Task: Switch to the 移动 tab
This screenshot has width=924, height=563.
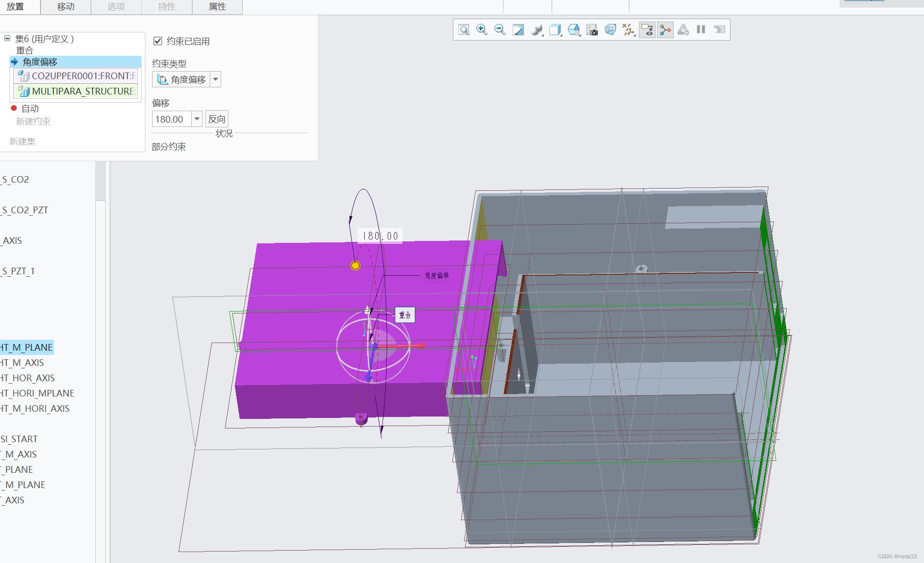Action: pyautogui.click(x=66, y=7)
